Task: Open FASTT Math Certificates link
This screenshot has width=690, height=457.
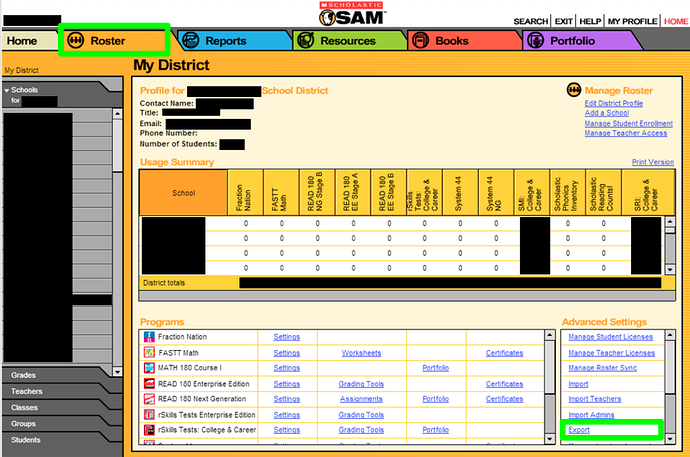Action: tap(504, 353)
